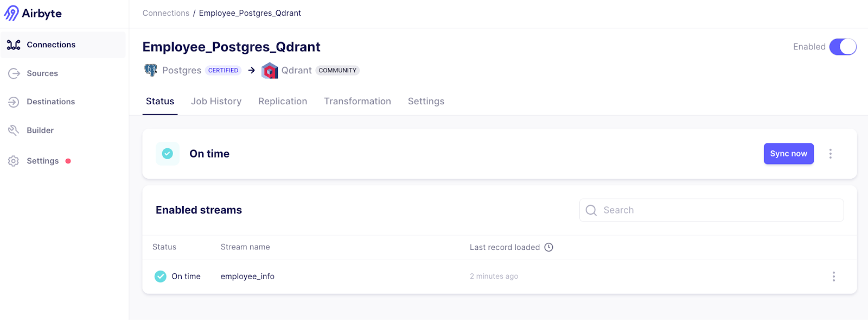The image size is (868, 320).
Task: Open Destinations from the sidebar
Action: 50,102
